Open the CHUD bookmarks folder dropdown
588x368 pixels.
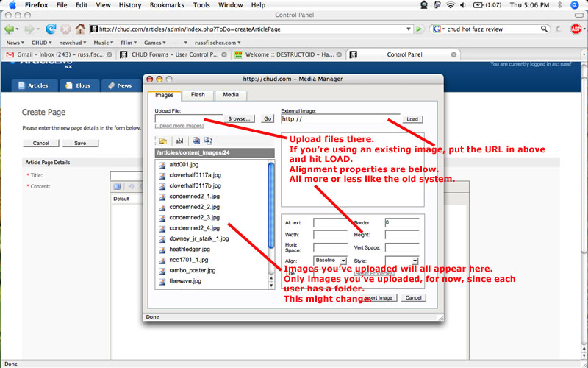(x=42, y=43)
